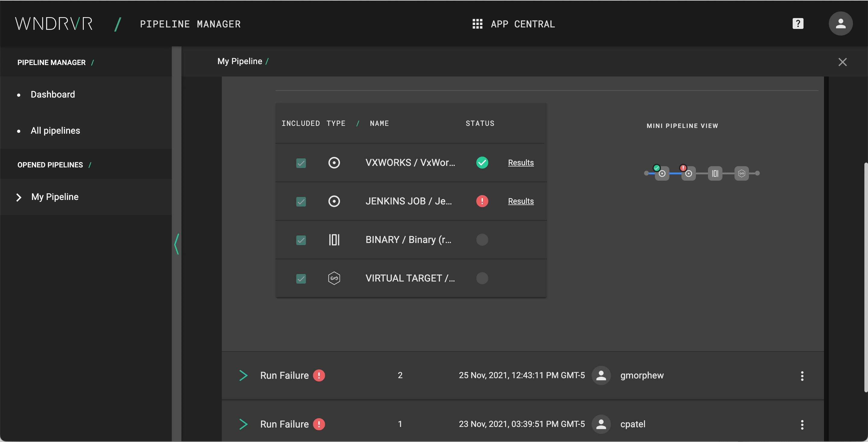Click cpatel's user avatar
868x442 pixels.
601,425
